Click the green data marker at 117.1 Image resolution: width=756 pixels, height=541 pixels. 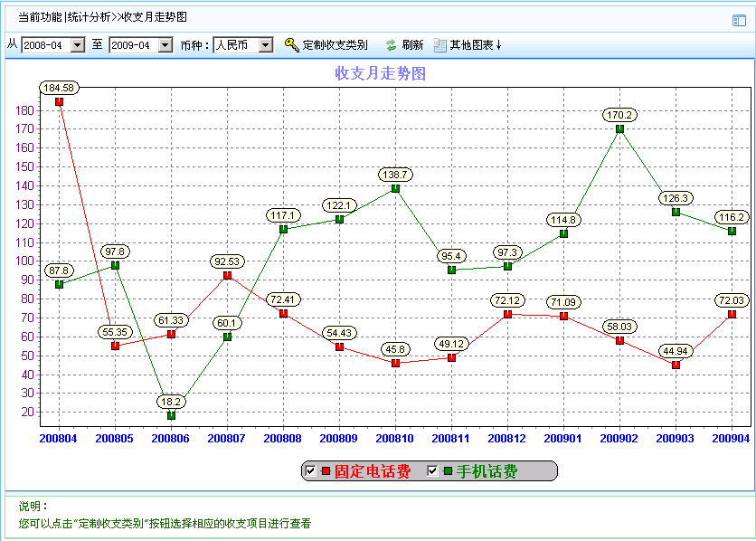(x=283, y=229)
